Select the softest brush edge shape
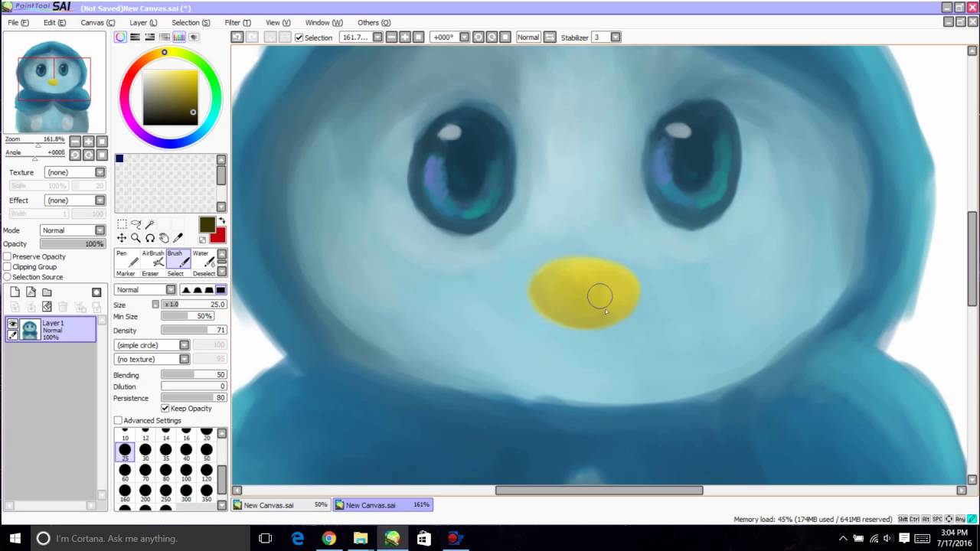This screenshot has width=980, height=551. (186, 289)
